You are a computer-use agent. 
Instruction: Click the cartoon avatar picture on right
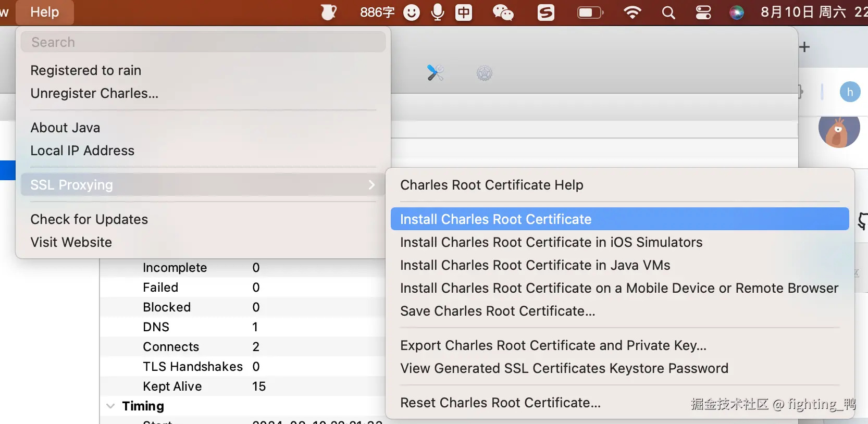pos(839,131)
